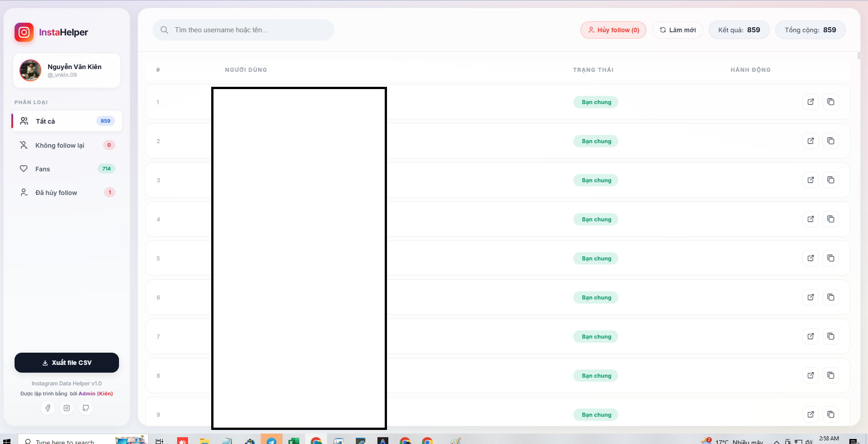Viewport: 868px width, 444px height.
Task: Open profile link icon for row 3
Action: point(811,180)
